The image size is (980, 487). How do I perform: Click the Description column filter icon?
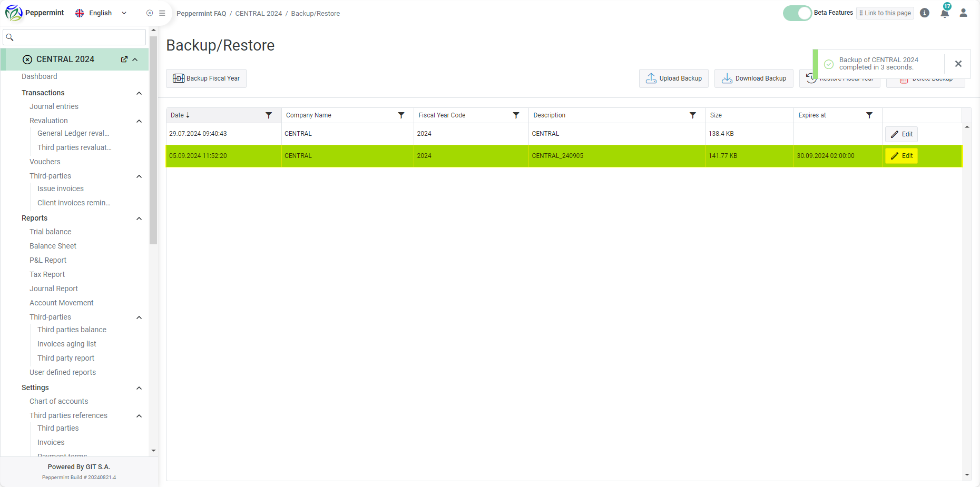pyautogui.click(x=693, y=115)
